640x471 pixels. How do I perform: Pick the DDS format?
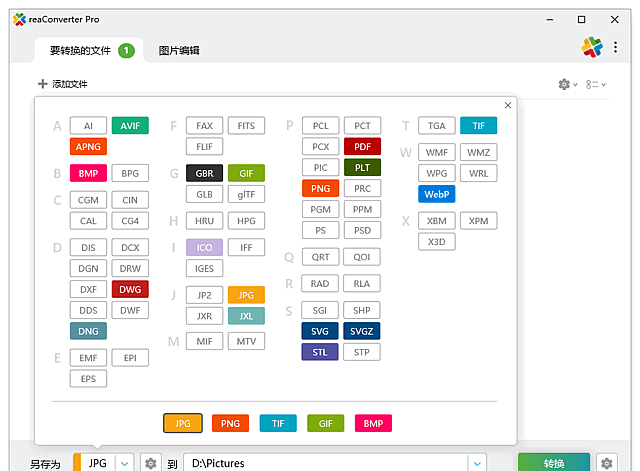point(88,310)
